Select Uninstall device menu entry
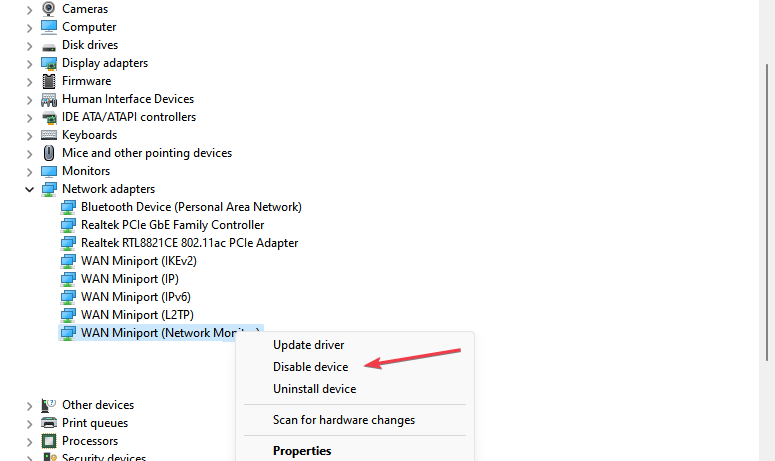The height and width of the screenshot is (461, 775). pos(314,389)
